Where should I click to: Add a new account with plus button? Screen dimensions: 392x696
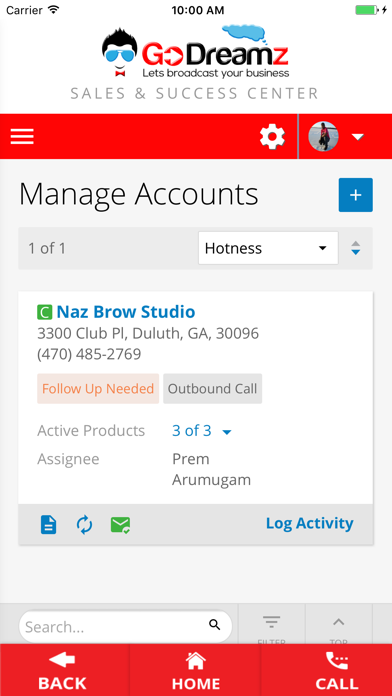356,195
